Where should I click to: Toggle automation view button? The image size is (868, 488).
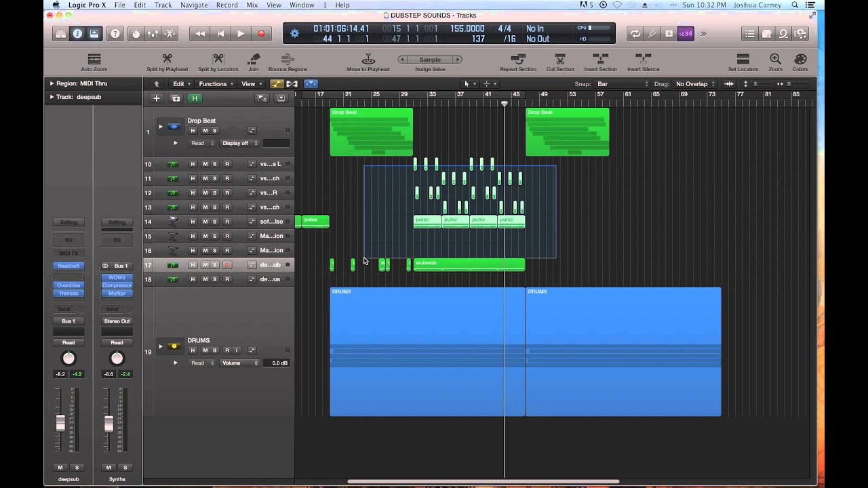[276, 84]
